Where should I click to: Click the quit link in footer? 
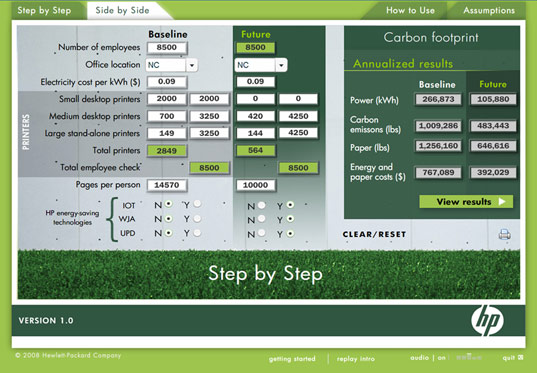pyautogui.click(x=509, y=358)
